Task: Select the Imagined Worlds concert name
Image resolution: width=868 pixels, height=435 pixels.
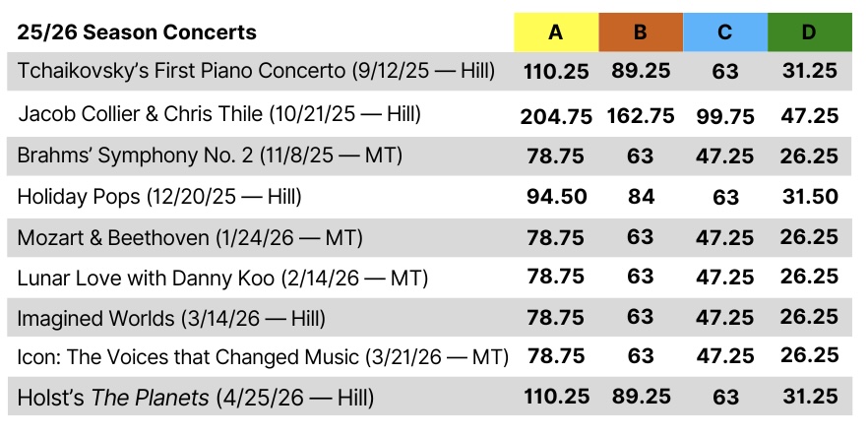Action: click(x=171, y=318)
